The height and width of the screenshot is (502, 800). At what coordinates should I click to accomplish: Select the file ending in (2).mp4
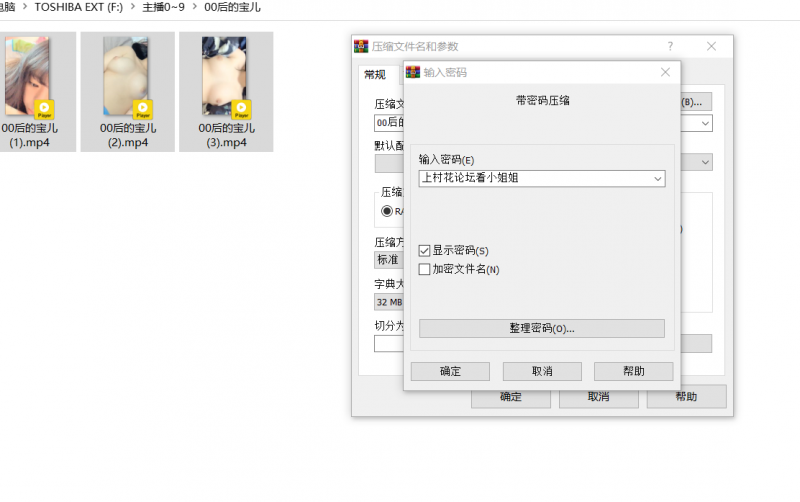[x=128, y=91]
